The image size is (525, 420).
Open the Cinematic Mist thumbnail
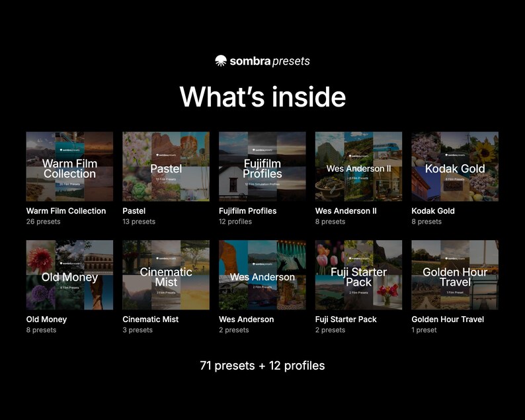166,275
